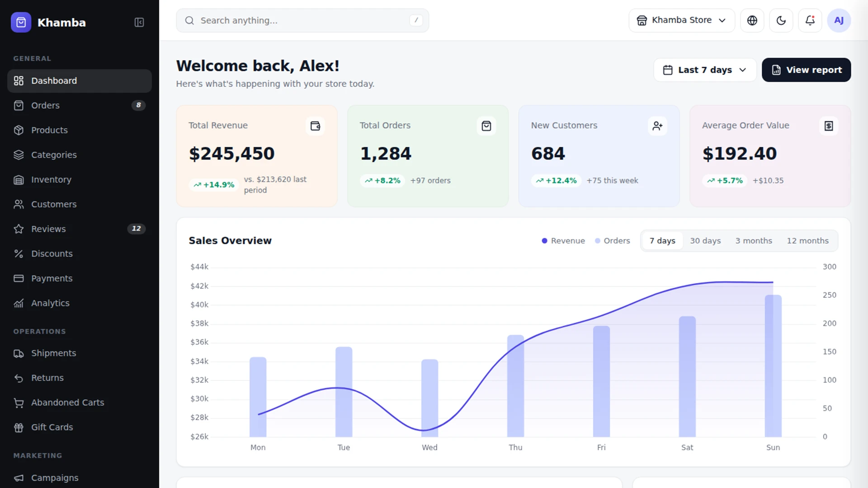Click the receipt icon on Average Order Value card
Image resolution: width=868 pixels, height=488 pixels.
coord(829,126)
